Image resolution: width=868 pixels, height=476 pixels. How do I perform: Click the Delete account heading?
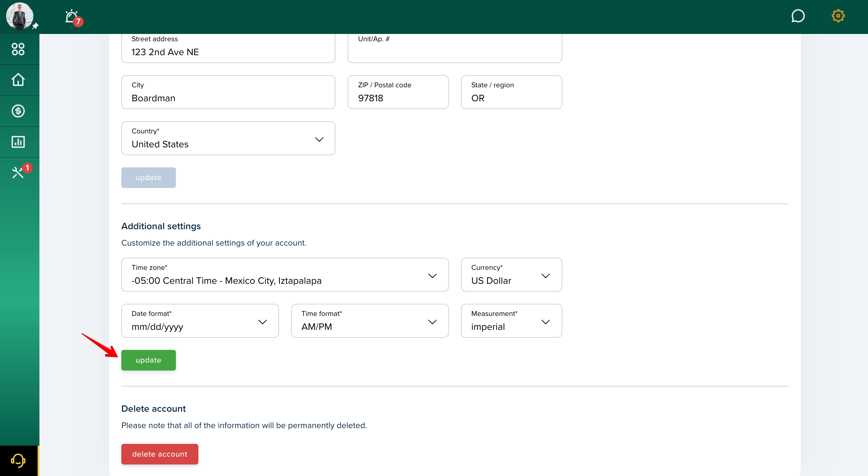[x=153, y=409]
